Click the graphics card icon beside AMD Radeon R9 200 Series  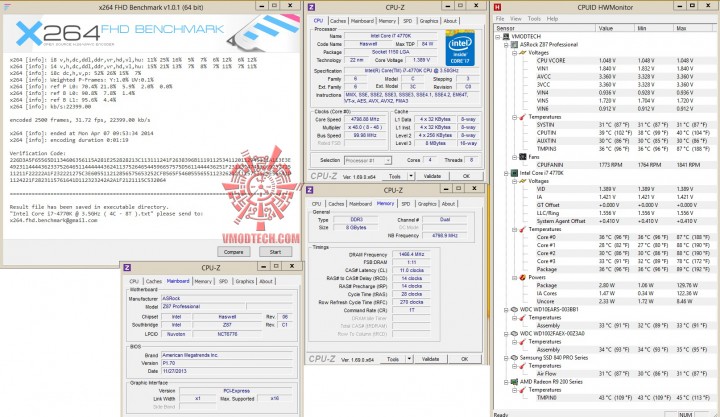515,382
